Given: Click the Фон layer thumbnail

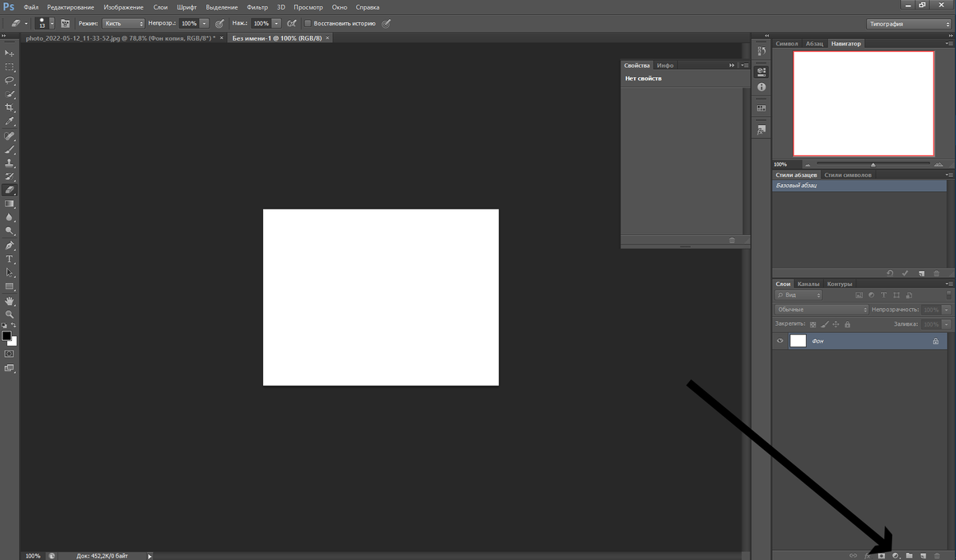Looking at the screenshot, I should click(797, 341).
